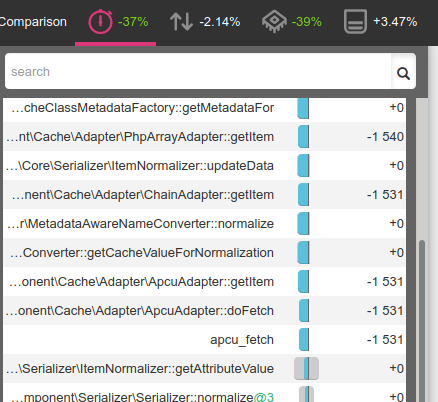The image size is (438, 402).
Task: Click inside the search text field
Action: [x=198, y=71]
